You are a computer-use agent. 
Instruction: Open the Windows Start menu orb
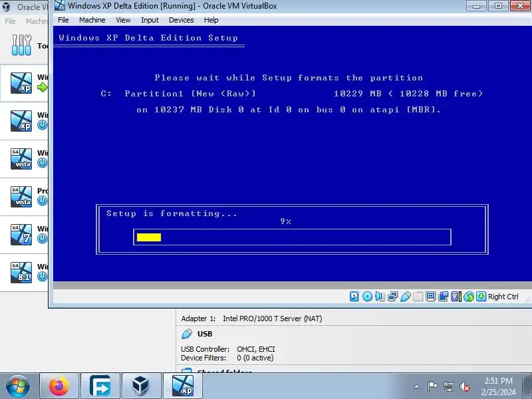click(18, 386)
